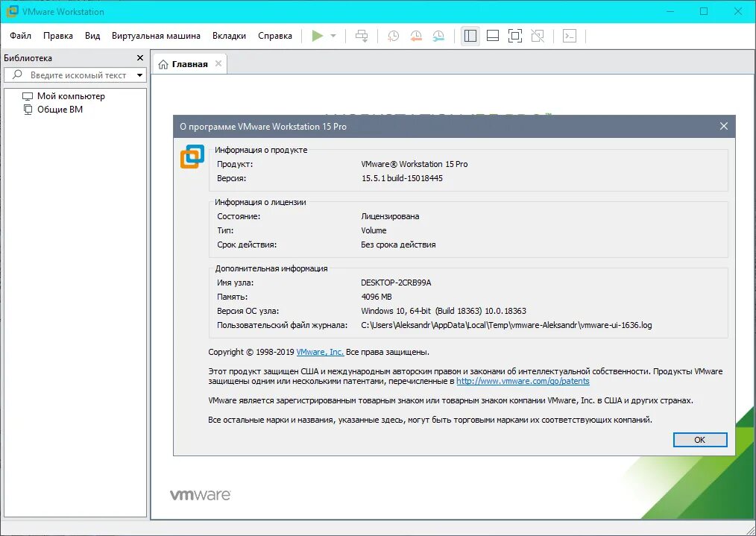
Task: Toggle the Library sidebar view icon
Action: coord(470,36)
